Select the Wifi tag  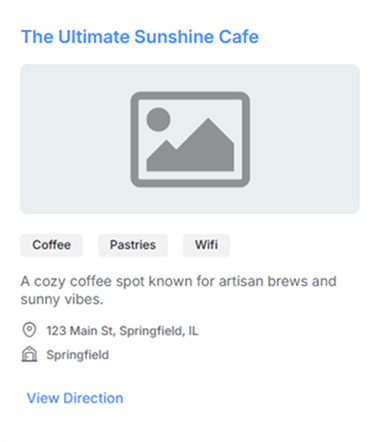point(206,245)
